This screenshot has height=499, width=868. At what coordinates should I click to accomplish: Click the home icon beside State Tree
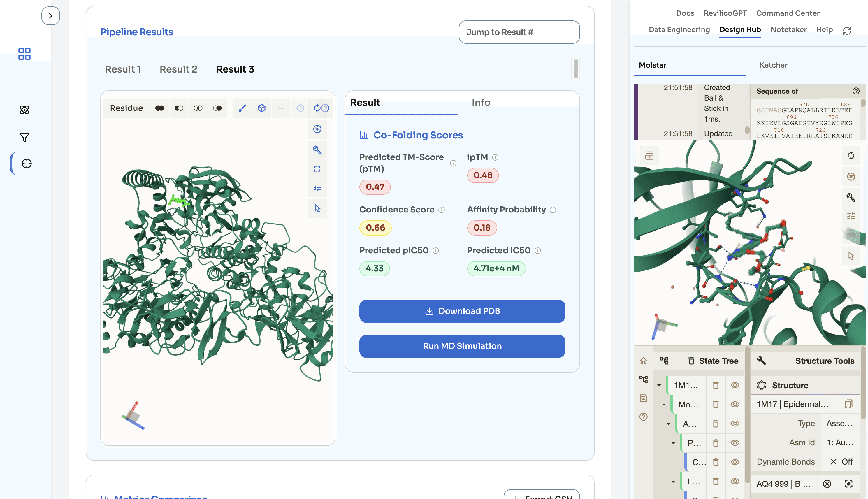[x=644, y=361]
